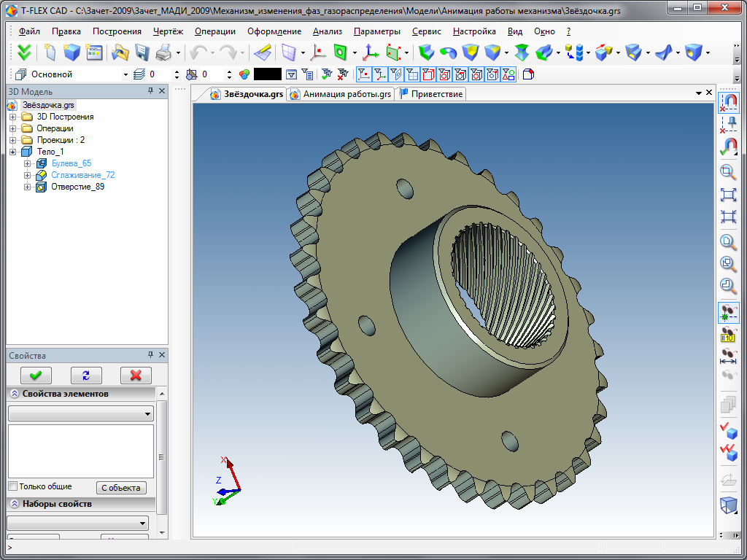Enable the Только общие checkbox
Image resolution: width=747 pixels, height=560 pixels.
(12, 486)
